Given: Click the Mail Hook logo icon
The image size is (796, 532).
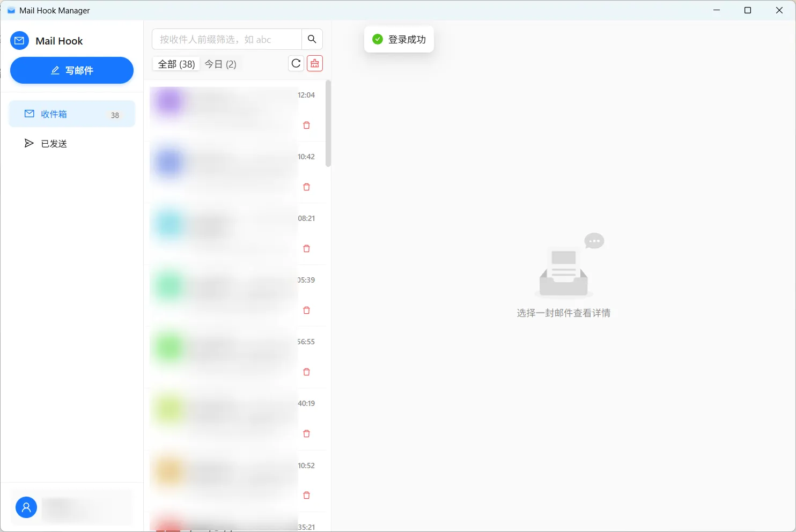Looking at the screenshot, I should coord(19,41).
